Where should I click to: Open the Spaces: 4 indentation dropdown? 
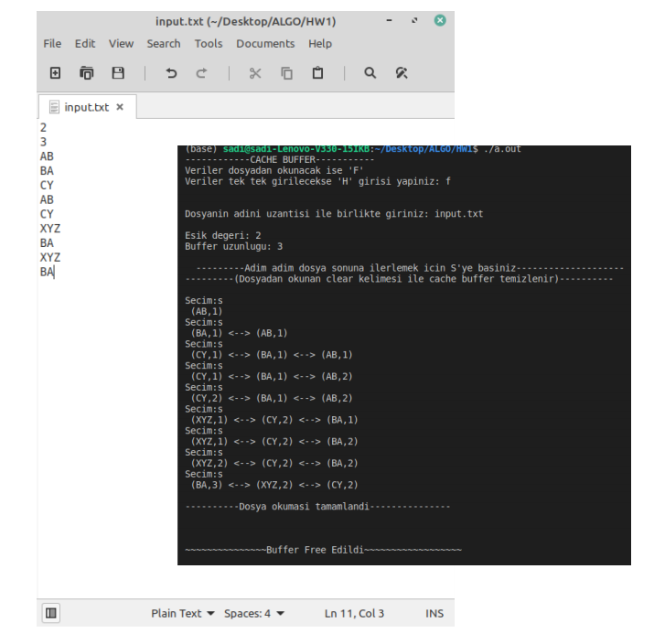click(x=254, y=613)
